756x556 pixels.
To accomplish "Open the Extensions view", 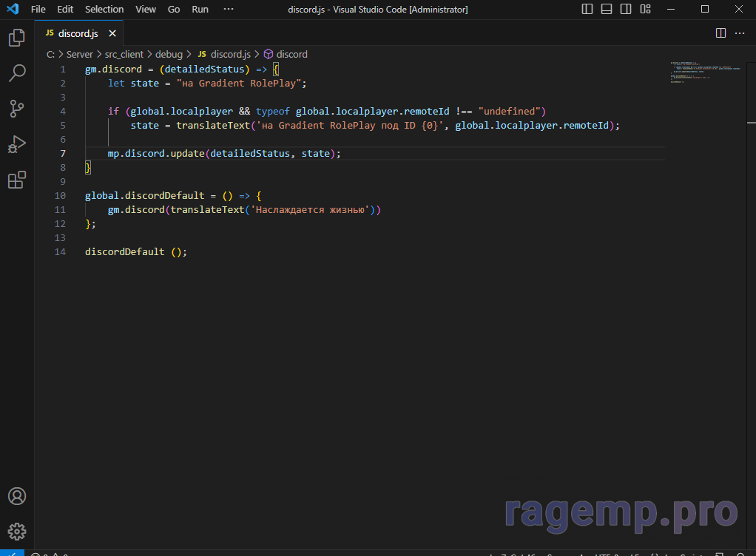I will [x=17, y=180].
